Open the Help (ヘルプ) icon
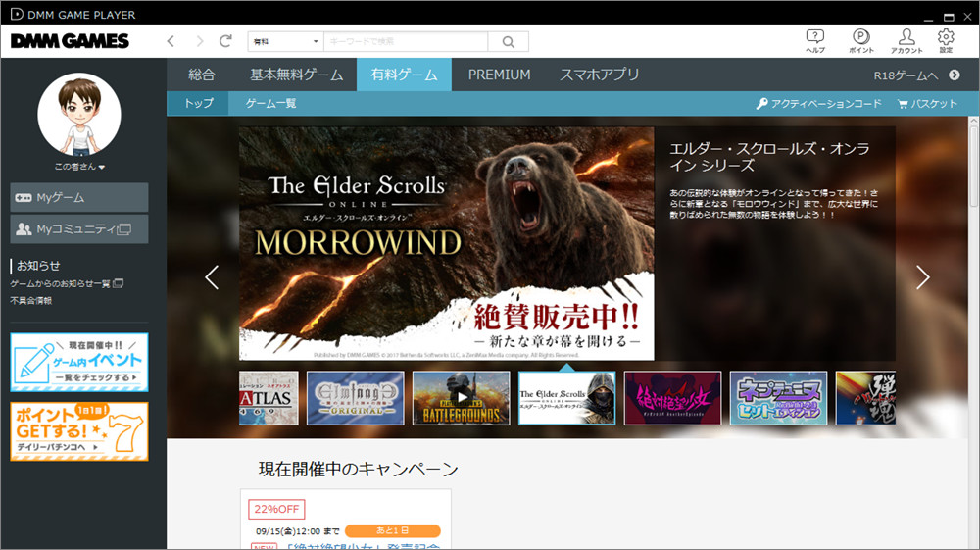This screenshot has height=550, width=980. tap(815, 40)
